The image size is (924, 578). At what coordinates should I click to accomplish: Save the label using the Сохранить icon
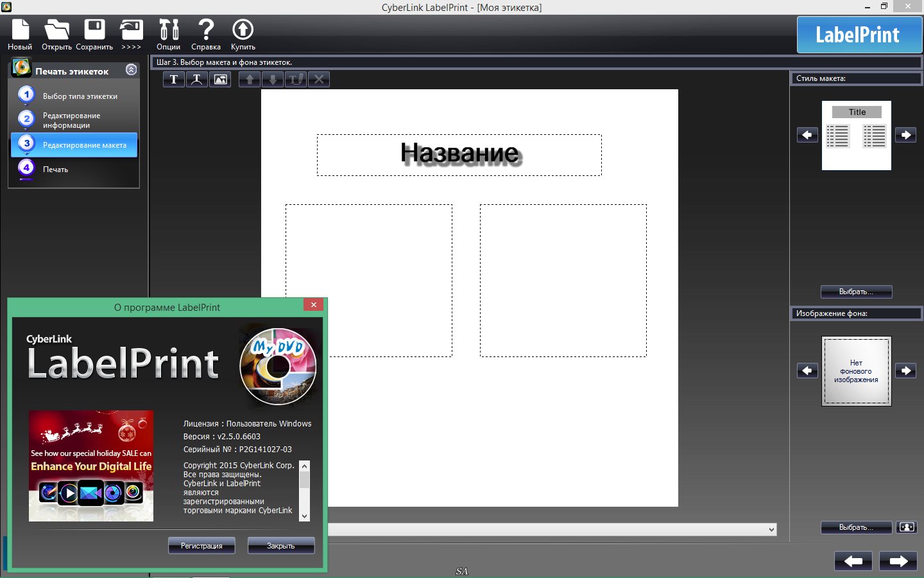(94, 30)
